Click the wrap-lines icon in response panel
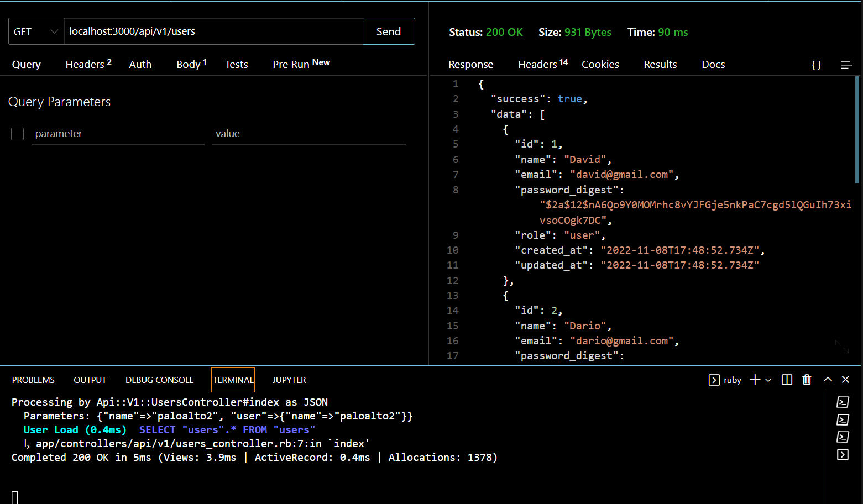 (x=846, y=65)
